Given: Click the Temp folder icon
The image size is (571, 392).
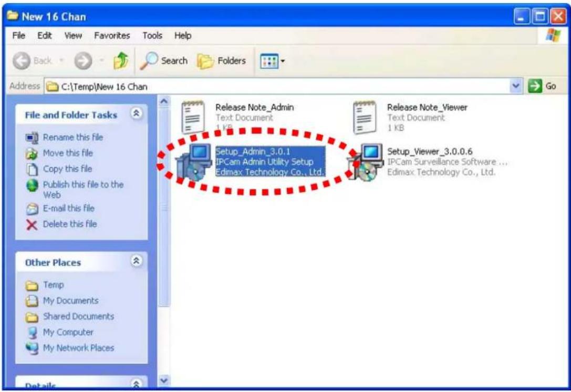Looking at the screenshot, I should [32, 286].
